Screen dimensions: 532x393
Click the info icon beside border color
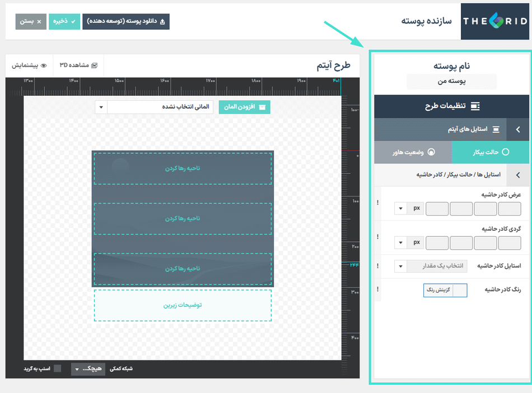click(377, 289)
